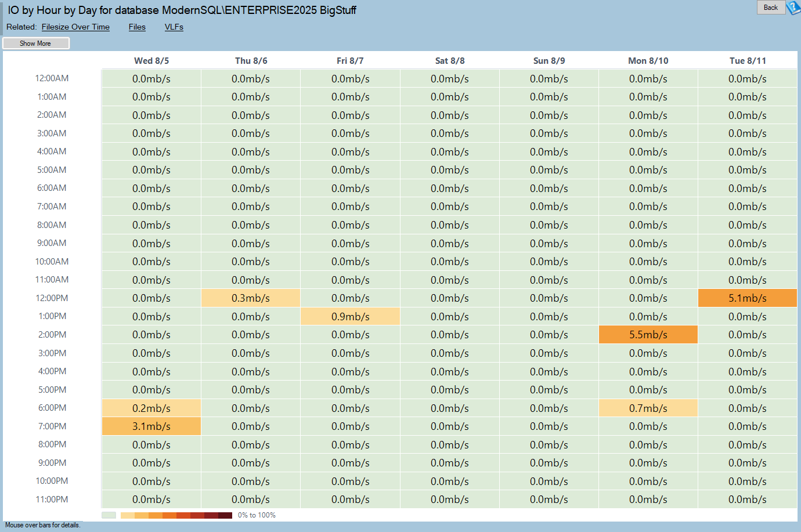This screenshot has height=532, width=801.
Task: Click the Back button
Action: tap(771, 8)
